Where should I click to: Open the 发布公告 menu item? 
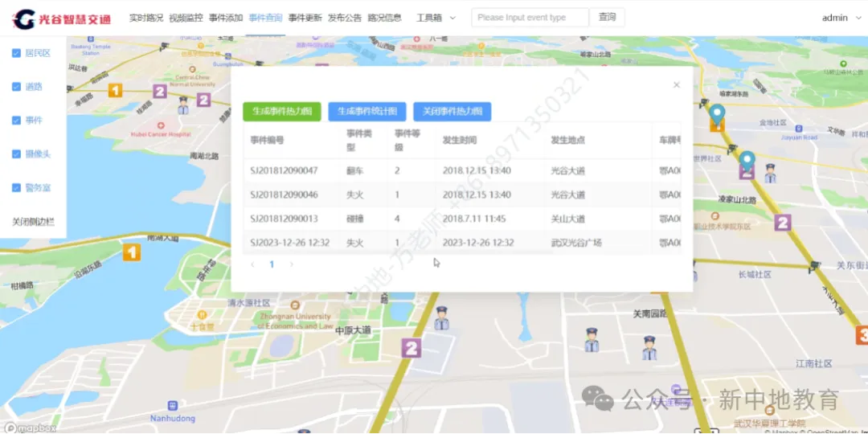345,18
